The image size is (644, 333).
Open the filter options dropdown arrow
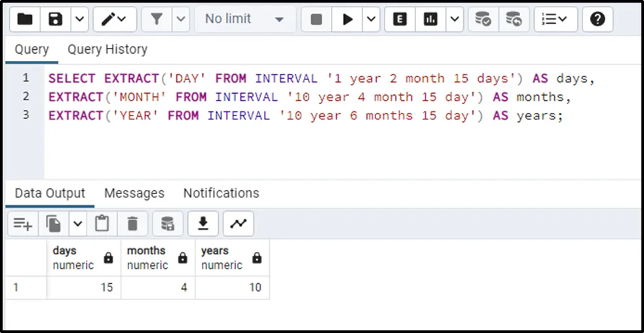click(181, 20)
